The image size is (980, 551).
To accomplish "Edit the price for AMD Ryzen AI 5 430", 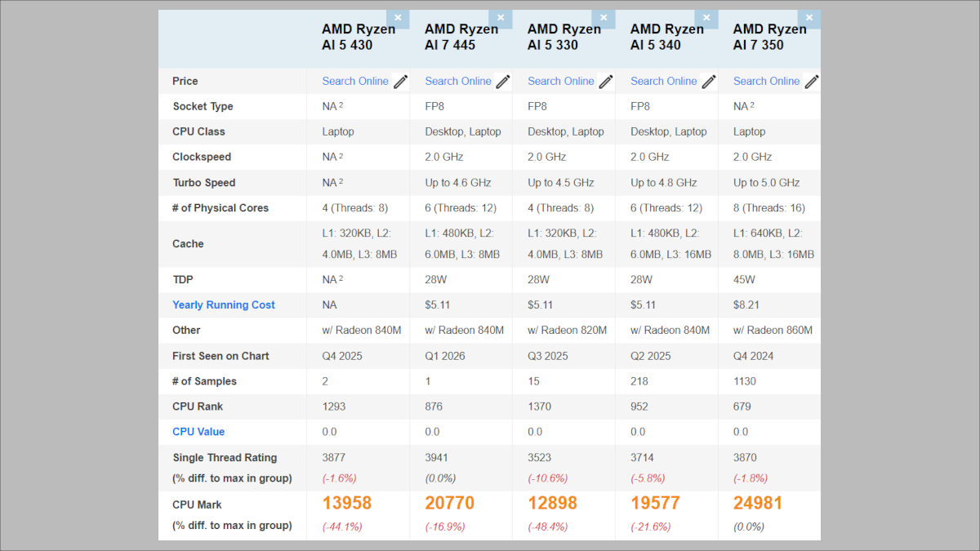I will tap(399, 82).
